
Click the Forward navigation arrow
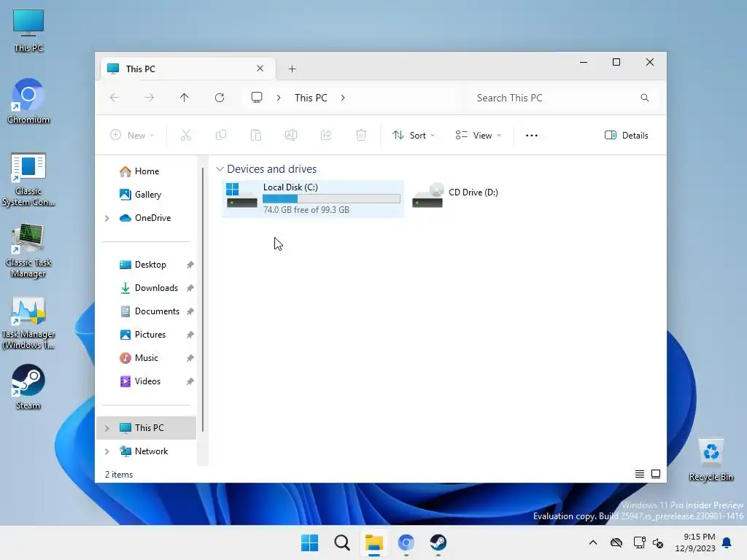point(149,98)
